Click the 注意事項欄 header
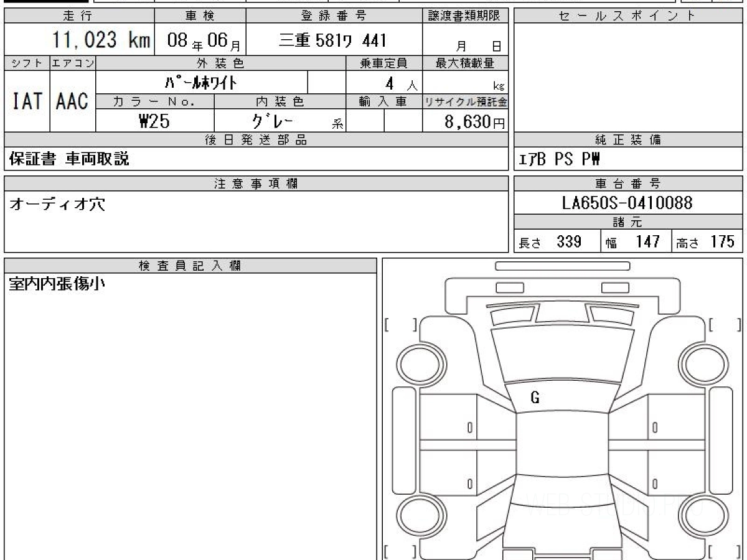 (x=256, y=184)
